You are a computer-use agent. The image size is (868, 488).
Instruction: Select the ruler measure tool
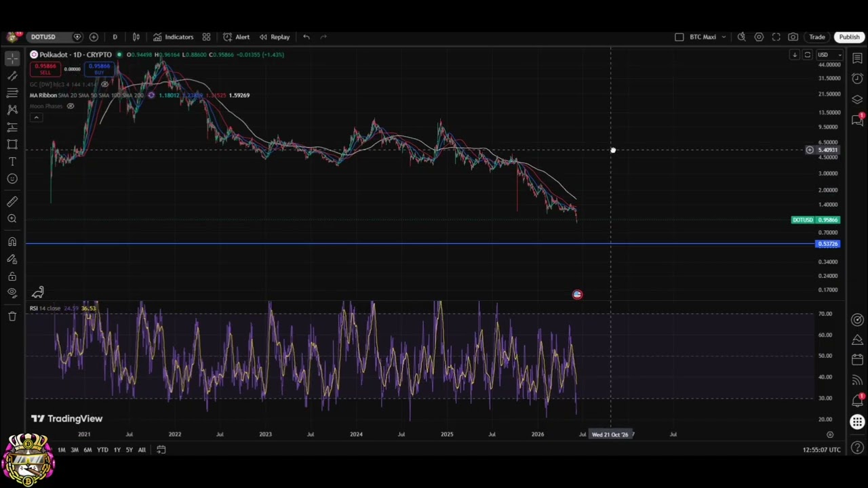coord(12,201)
